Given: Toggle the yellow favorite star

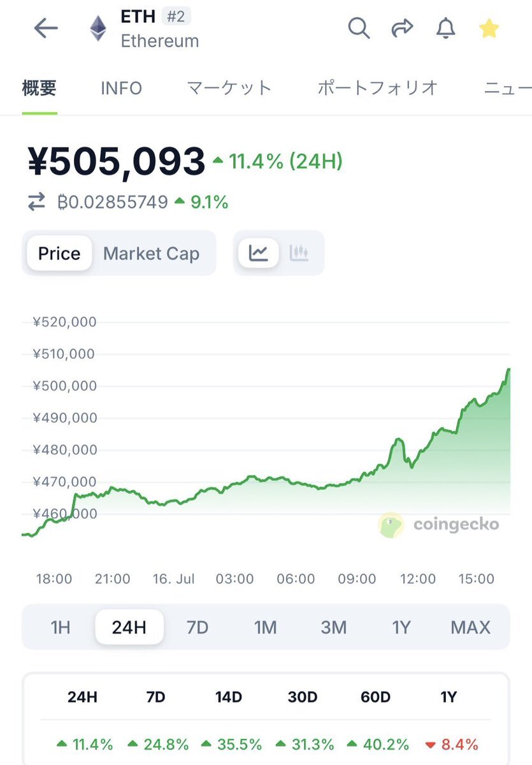Looking at the screenshot, I should point(489,28).
